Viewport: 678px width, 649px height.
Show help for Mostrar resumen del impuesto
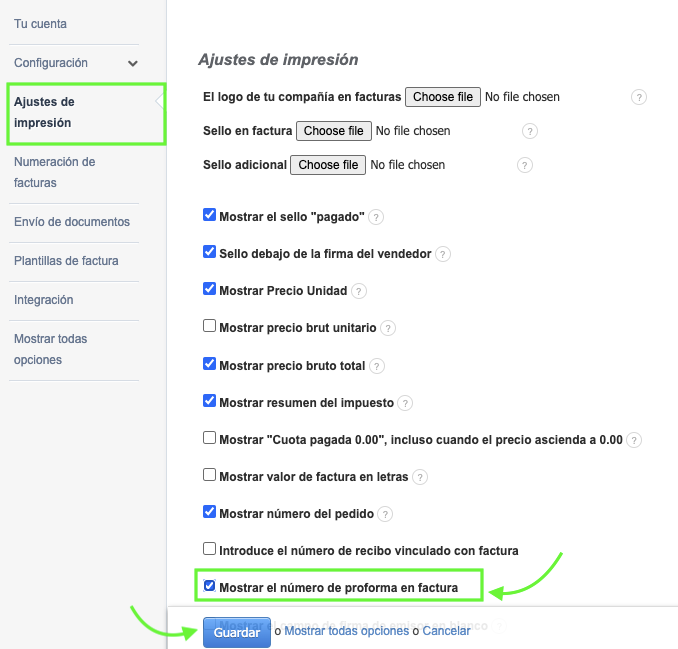coord(405,403)
